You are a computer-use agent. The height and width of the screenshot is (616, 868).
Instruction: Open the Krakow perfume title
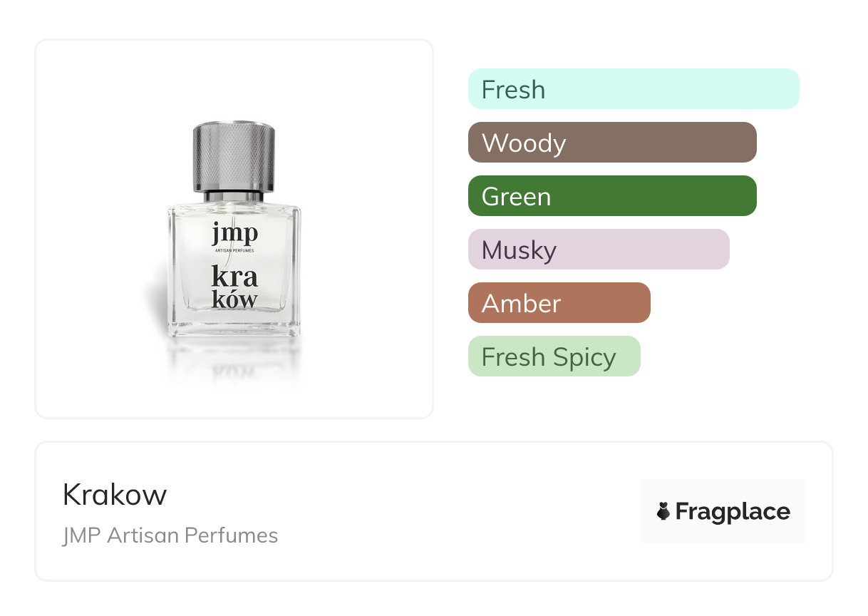(115, 494)
